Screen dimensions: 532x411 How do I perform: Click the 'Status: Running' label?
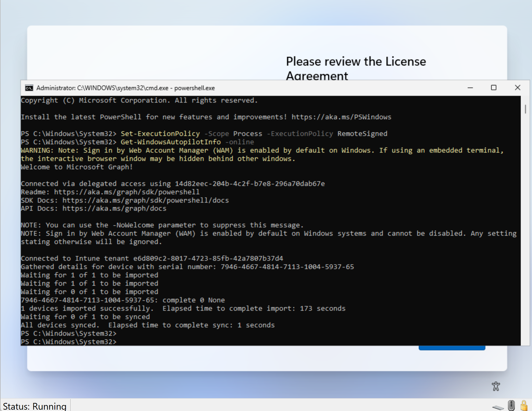pyautogui.click(x=35, y=406)
